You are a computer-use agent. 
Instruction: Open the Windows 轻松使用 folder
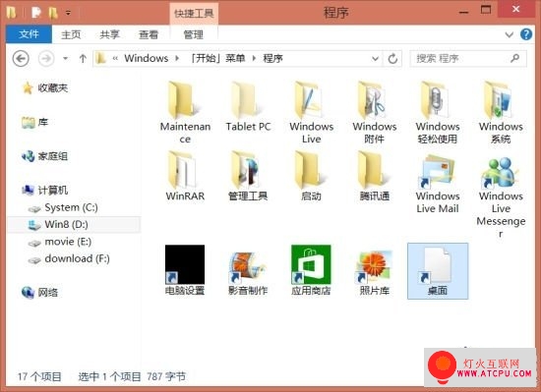[x=438, y=112]
